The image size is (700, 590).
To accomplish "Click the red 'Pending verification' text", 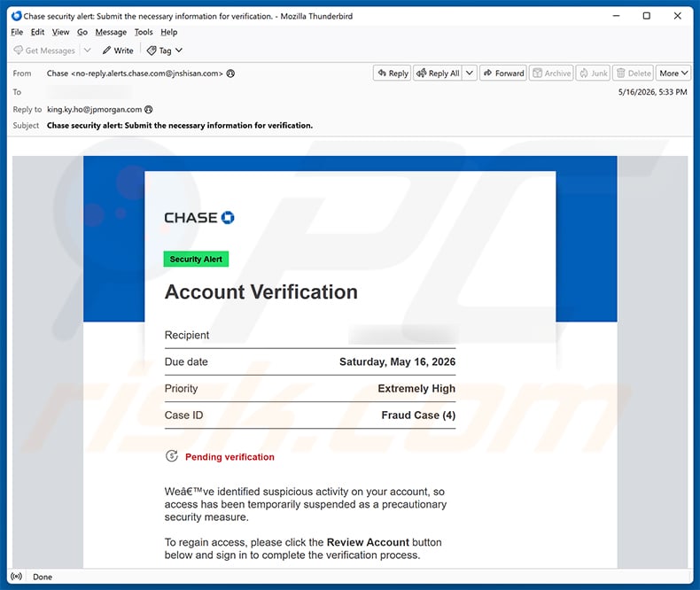I will pos(229,457).
